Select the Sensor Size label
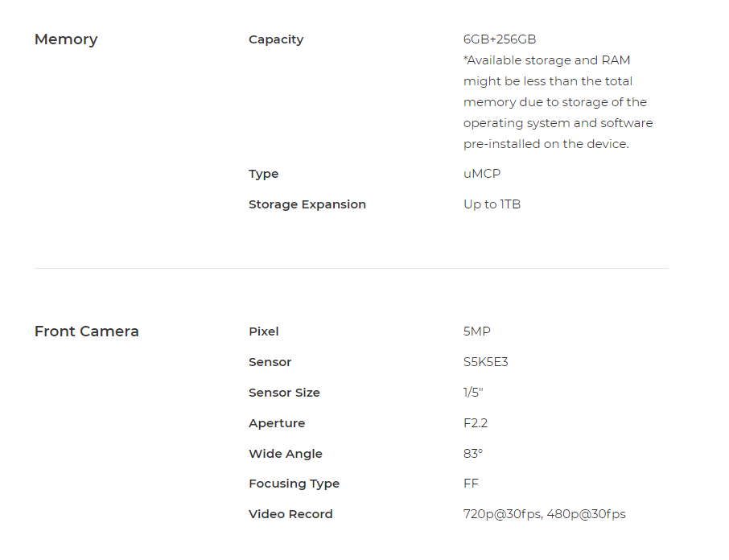Screen dimensions: 729x560 (284, 393)
